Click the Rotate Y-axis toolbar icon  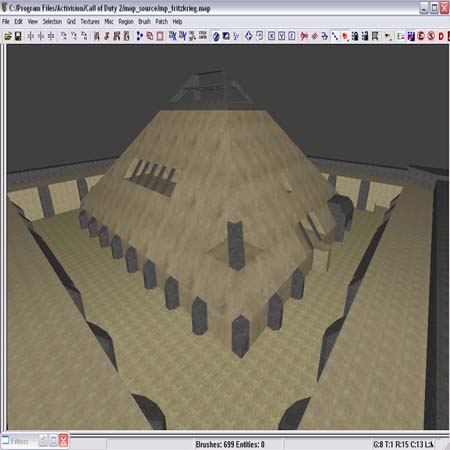74,36
